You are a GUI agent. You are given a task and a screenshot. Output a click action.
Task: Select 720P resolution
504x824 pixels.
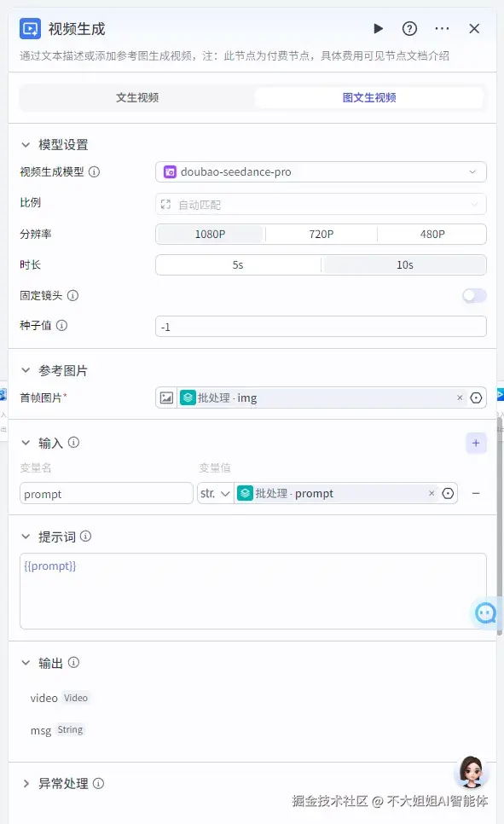pyautogui.click(x=322, y=234)
